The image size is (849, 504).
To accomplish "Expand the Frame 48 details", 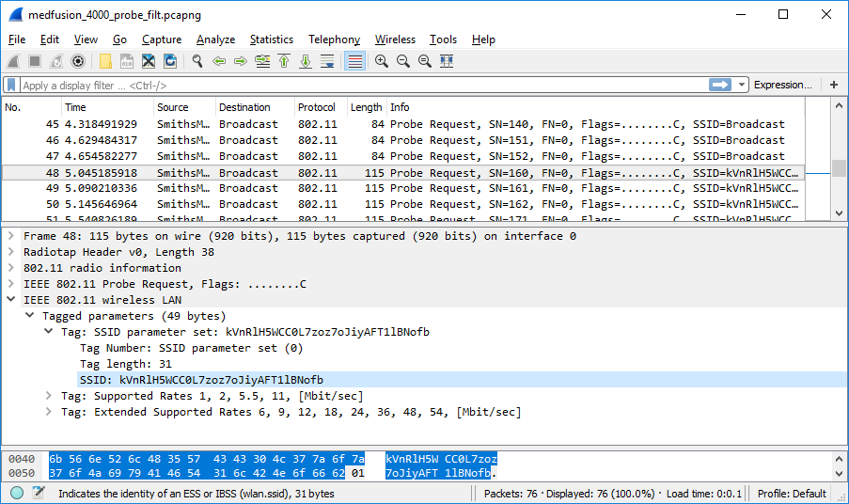I will 11,236.
